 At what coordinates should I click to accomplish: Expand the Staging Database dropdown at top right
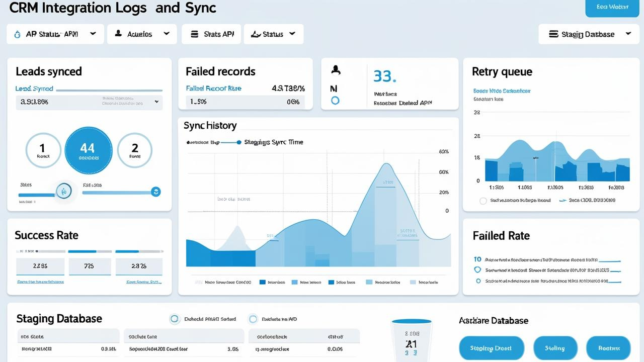(x=628, y=34)
